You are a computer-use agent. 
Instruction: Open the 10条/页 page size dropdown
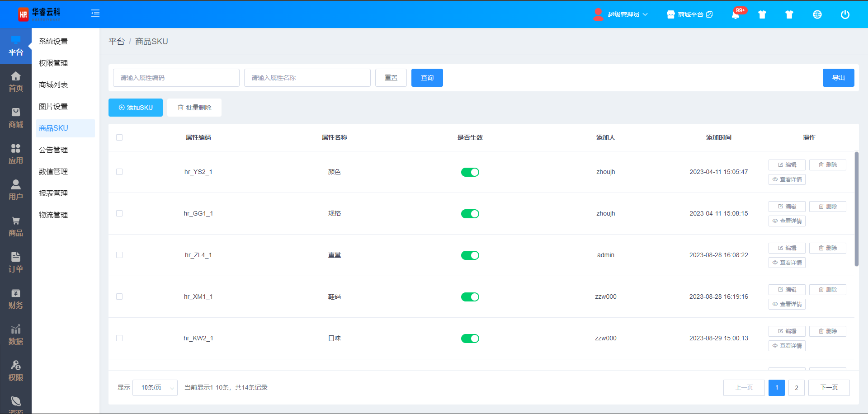click(x=155, y=388)
